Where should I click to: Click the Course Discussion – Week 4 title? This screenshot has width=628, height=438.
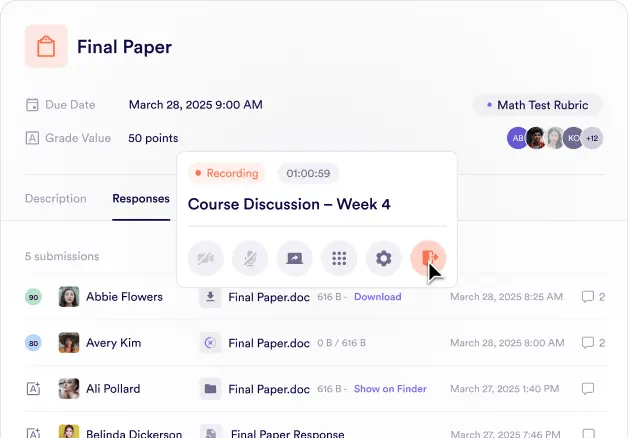tap(289, 204)
